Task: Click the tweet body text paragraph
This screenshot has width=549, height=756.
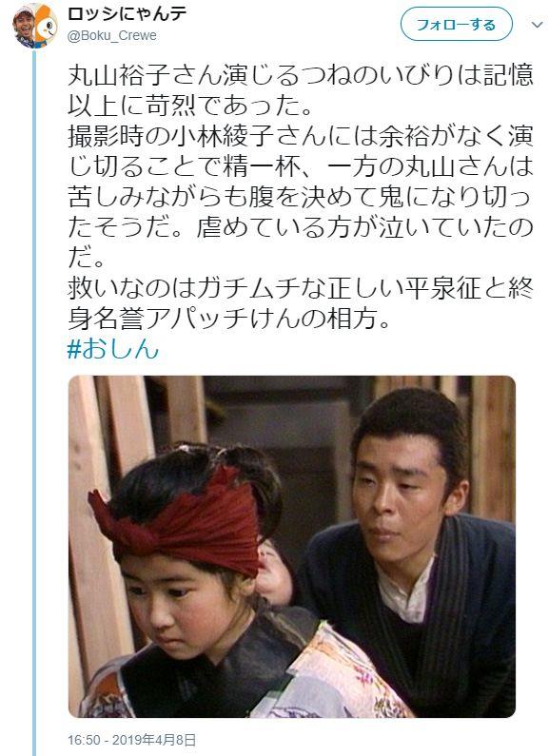Action: [300, 196]
